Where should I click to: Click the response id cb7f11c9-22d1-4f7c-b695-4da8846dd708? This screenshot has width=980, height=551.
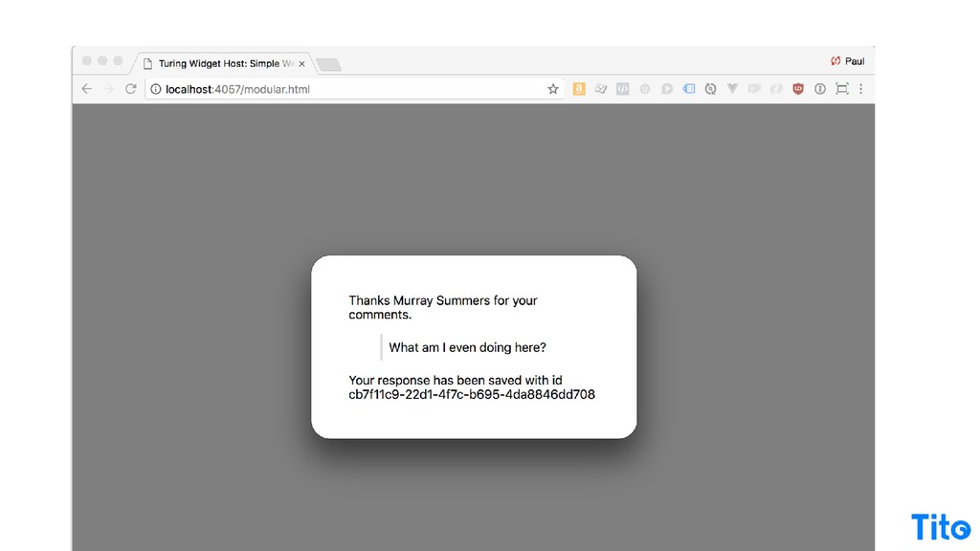tap(472, 394)
